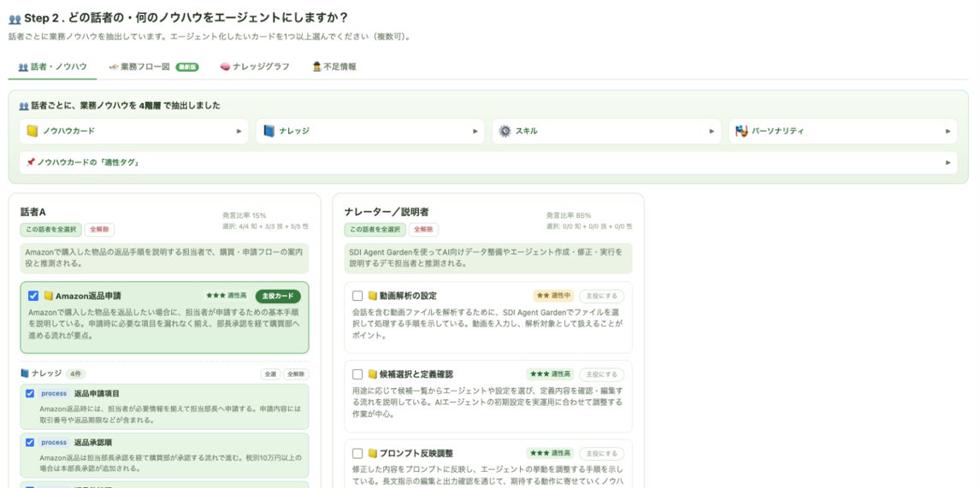Expand the ノウハウカード section arrow
Screen dimensions: 980x488
[x=239, y=132]
